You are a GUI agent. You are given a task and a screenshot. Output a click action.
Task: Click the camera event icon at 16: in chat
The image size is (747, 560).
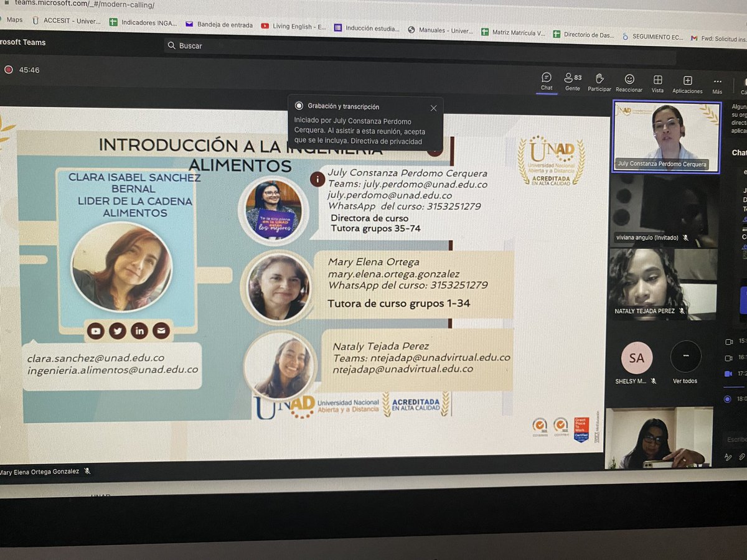pos(729,358)
